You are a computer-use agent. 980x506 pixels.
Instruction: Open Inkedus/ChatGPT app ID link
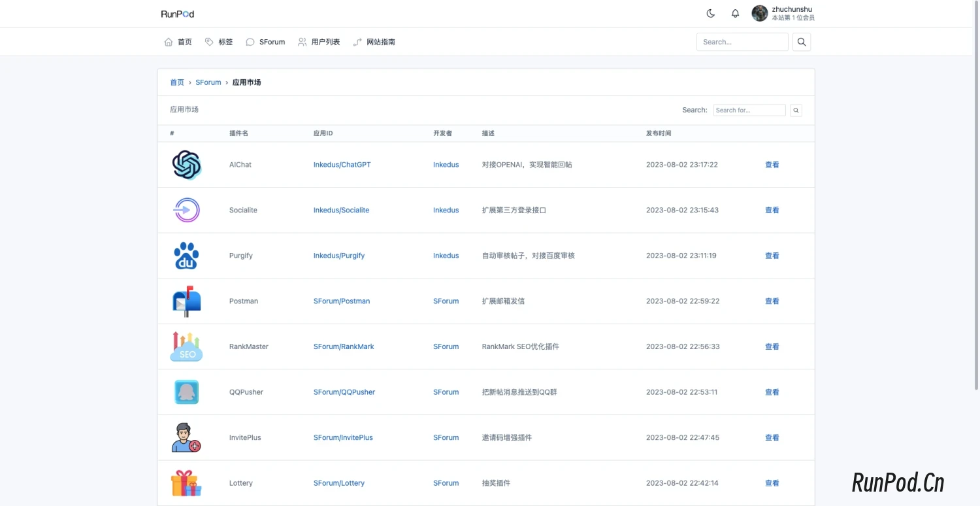click(x=342, y=165)
